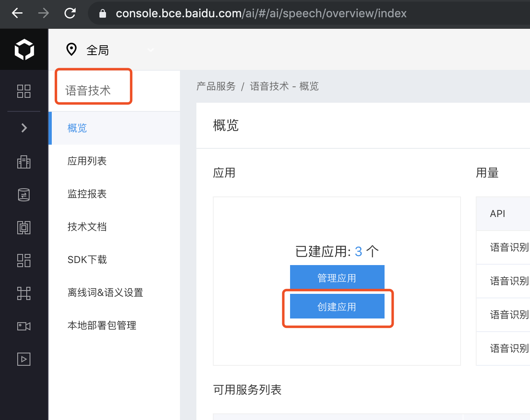Click the lock icon in address bar

103,14
